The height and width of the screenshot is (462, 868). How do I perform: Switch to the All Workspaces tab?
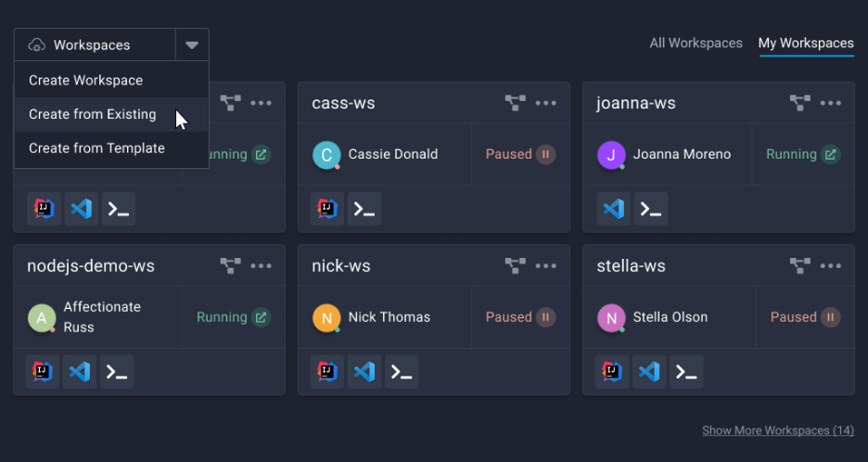click(696, 44)
